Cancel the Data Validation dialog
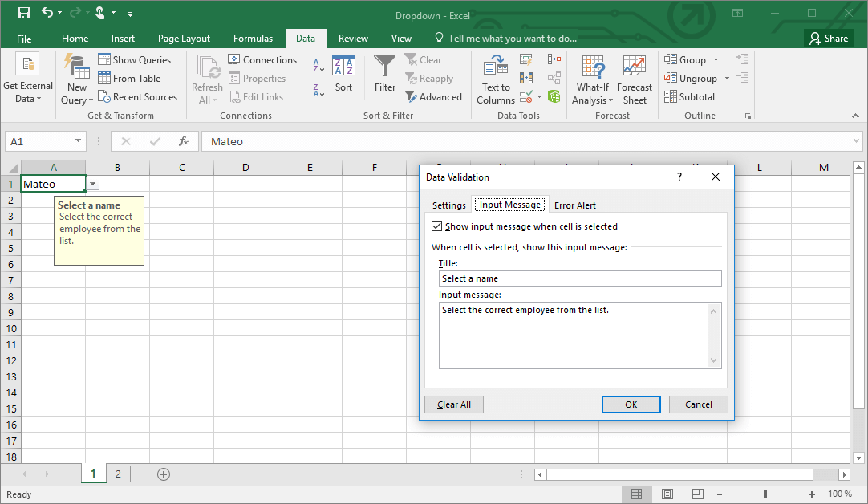868x504 pixels. [699, 404]
